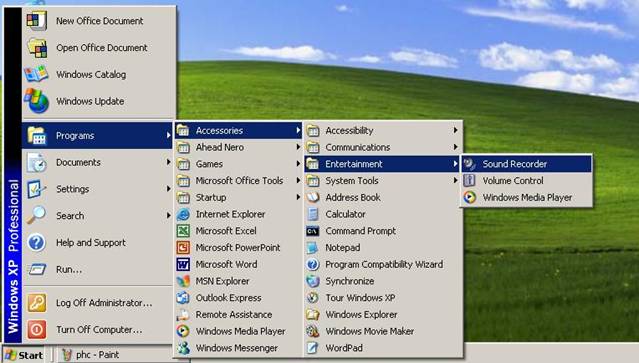Screen dimensions: 639x363
Task: Click the Notepad icon
Action: point(313,247)
